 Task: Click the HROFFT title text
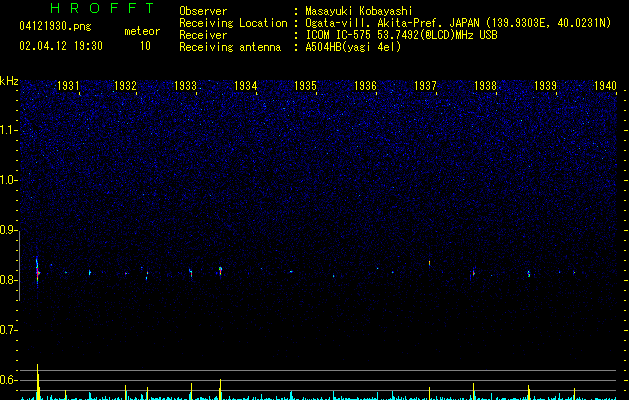pos(102,8)
